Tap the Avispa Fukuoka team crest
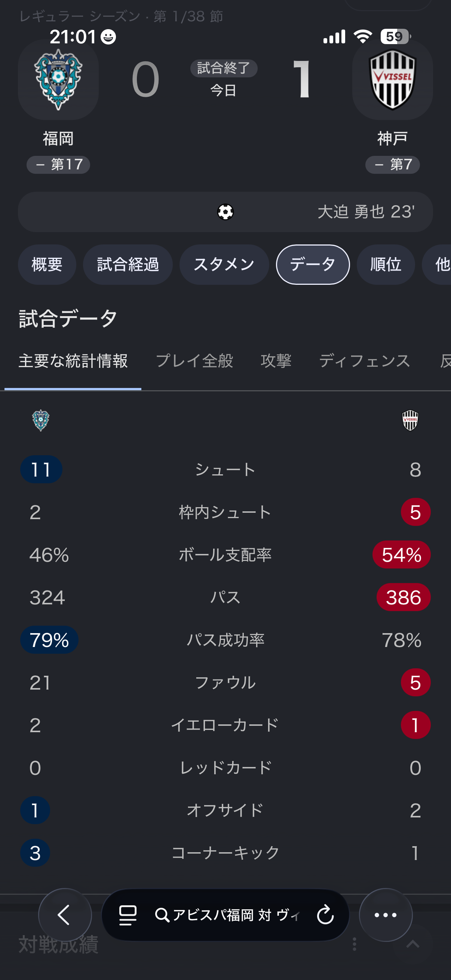This screenshot has height=980, width=451. [x=58, y=80]
